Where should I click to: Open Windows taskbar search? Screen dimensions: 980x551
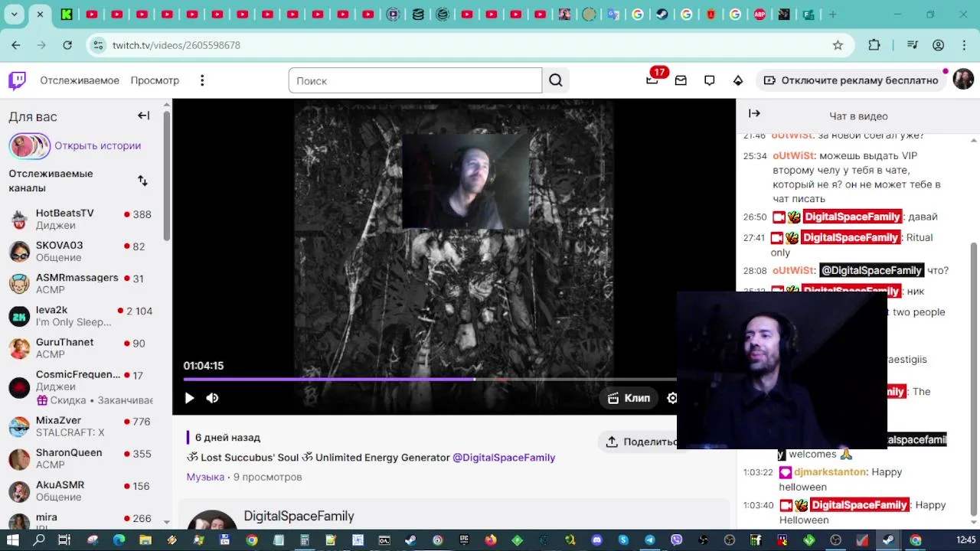coord(39,540)
